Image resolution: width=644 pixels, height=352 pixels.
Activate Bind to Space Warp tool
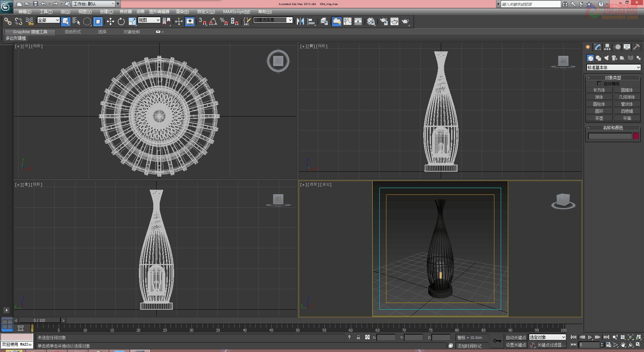(30, 21)
